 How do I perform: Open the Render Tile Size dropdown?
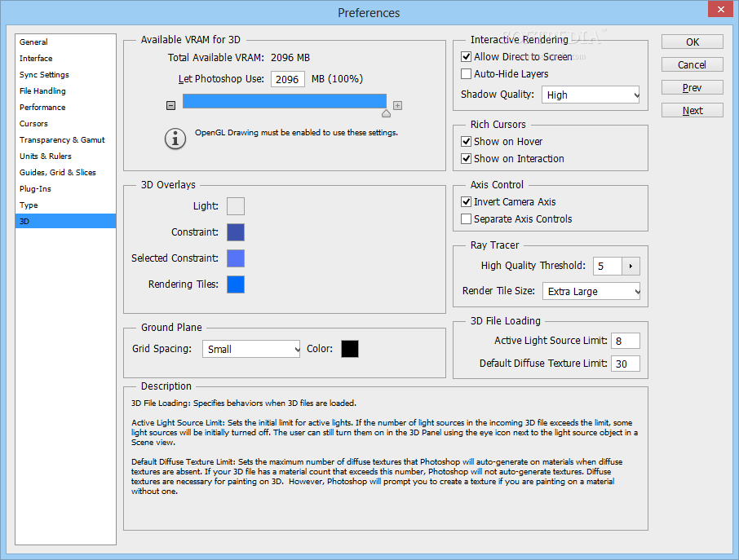point(591,291)
